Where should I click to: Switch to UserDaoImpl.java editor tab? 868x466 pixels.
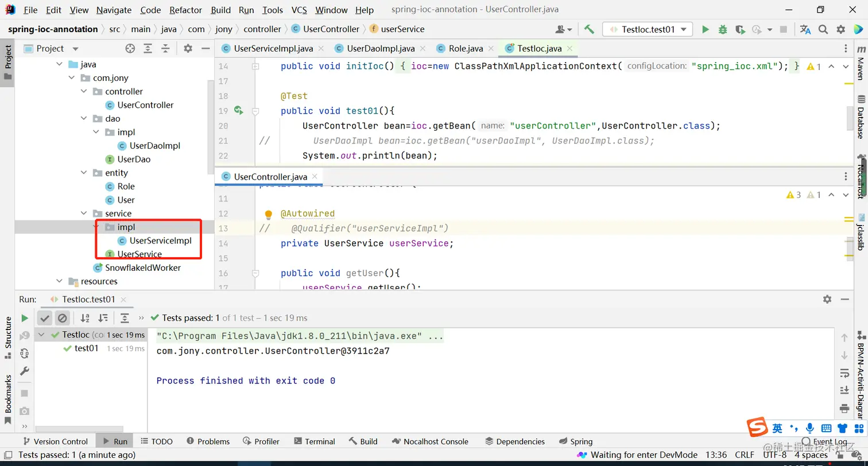382,49
